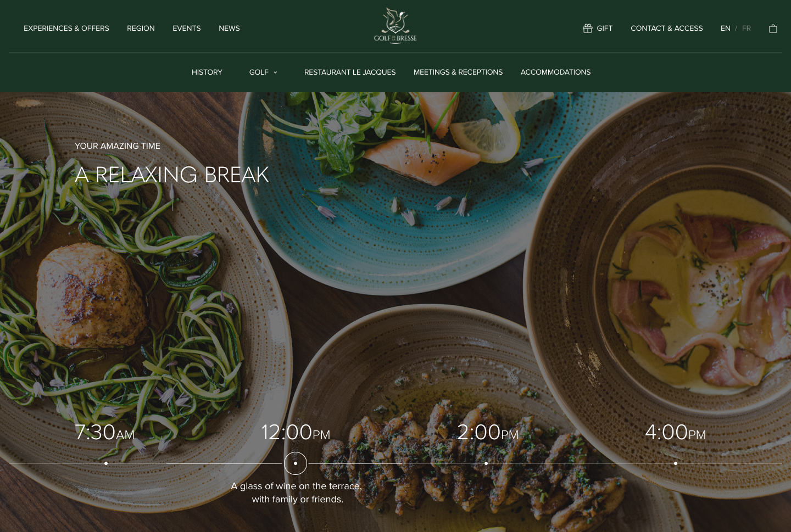Open Experiences & Offers menu

click(x=66, y=28)
